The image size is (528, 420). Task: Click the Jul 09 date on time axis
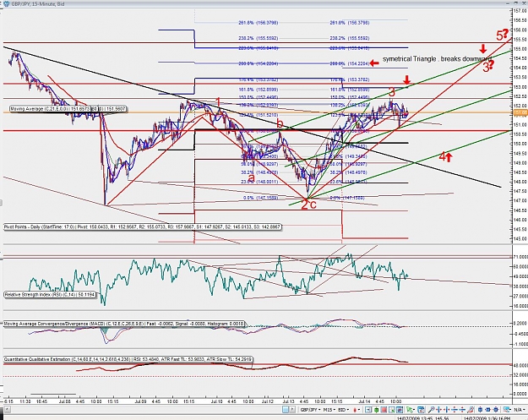tap(140, 401)
